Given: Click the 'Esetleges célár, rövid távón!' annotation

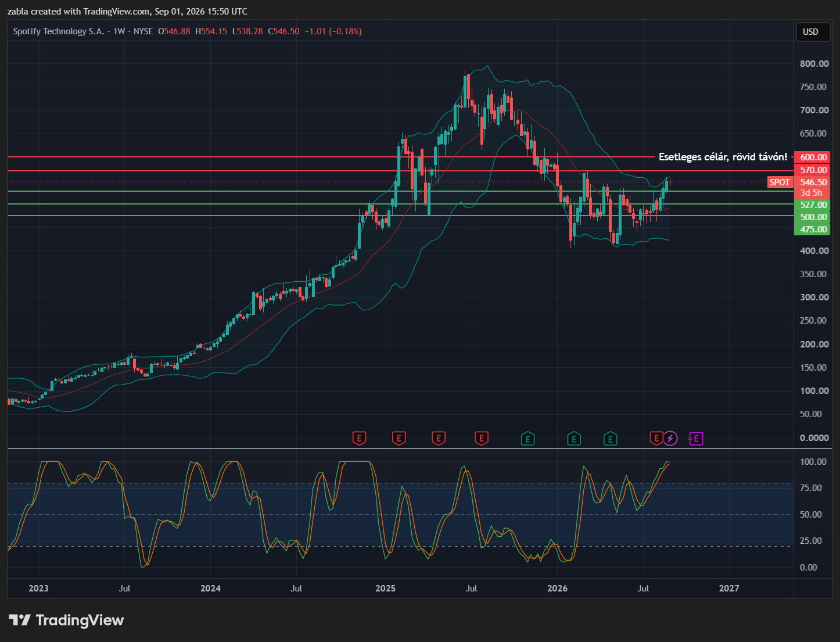Looking at the screenshot, I should (x=723, y=157).
